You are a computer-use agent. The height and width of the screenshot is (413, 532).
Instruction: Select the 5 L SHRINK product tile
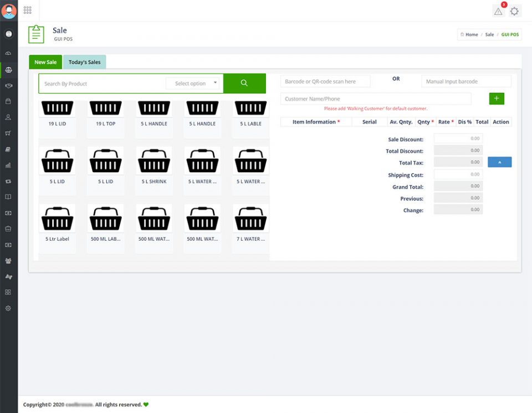click(x=154, y=166)
